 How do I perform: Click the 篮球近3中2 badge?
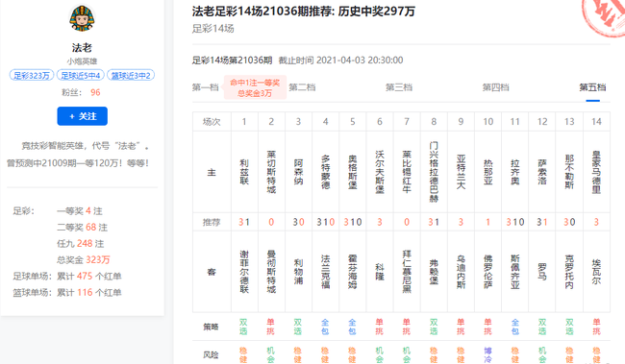coord(131,75)
